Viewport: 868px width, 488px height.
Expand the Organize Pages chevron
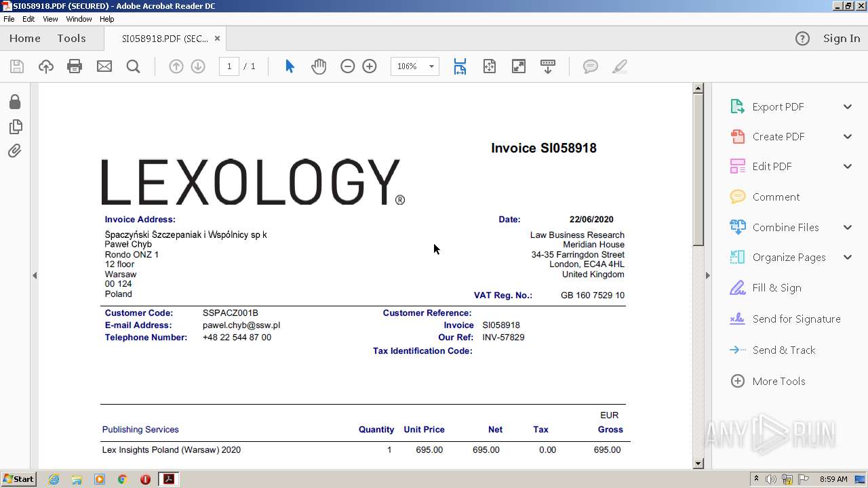(848, 257)
